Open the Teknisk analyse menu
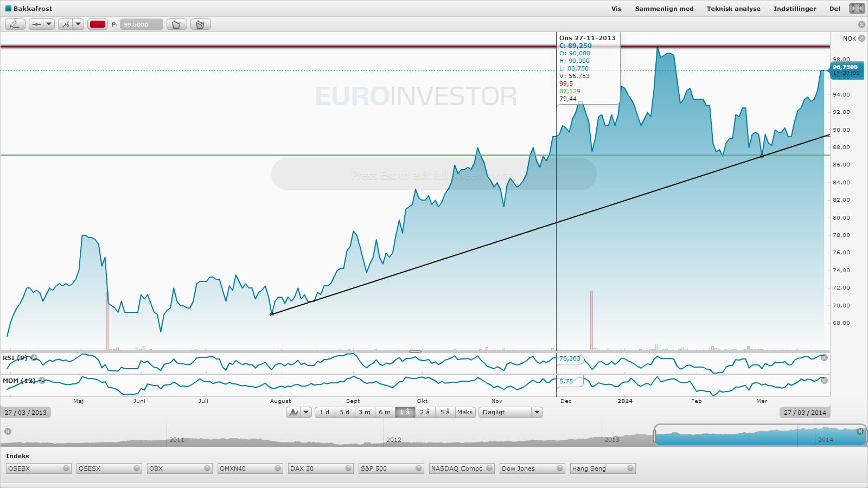This screenshot has height=488, width=868. (733, 9)
